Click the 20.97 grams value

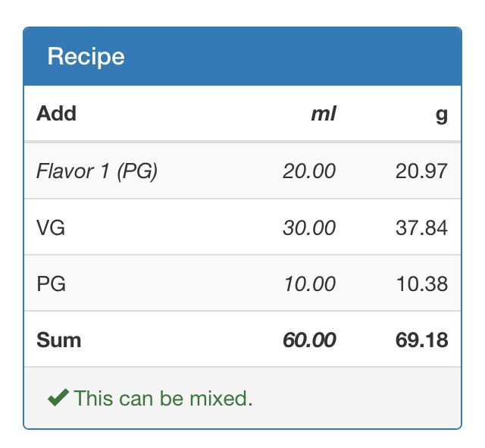[x=421, y=171]
